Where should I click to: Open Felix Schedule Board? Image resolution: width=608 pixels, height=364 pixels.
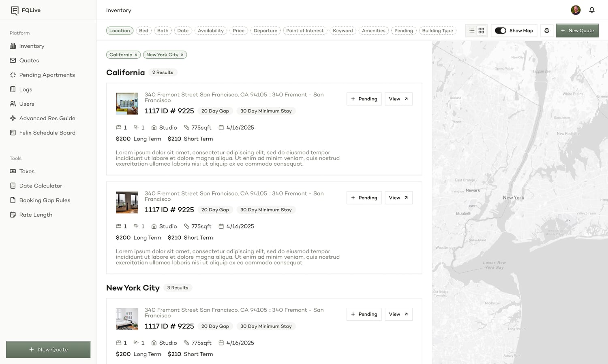tap(43, 133)
